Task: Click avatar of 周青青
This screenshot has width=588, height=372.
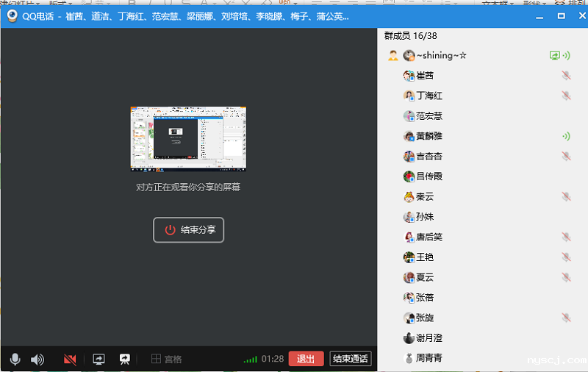Action: [409, 358]
